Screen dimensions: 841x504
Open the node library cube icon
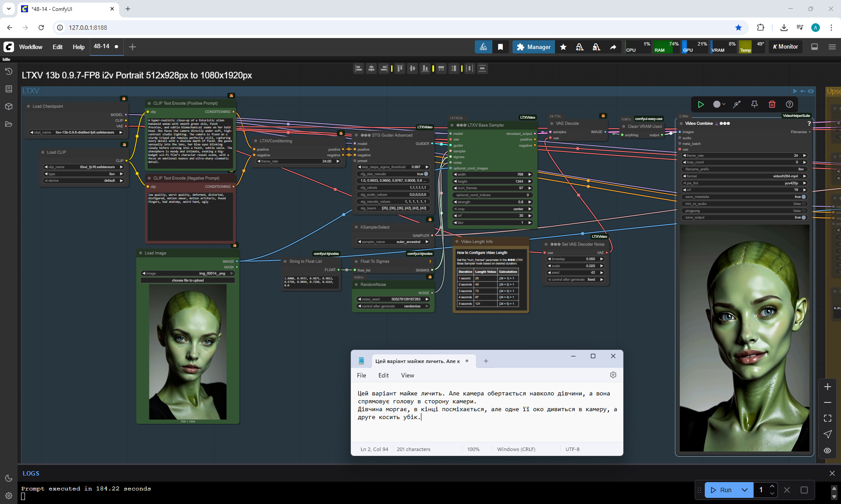pyautogui.click(x=8, y=106)
